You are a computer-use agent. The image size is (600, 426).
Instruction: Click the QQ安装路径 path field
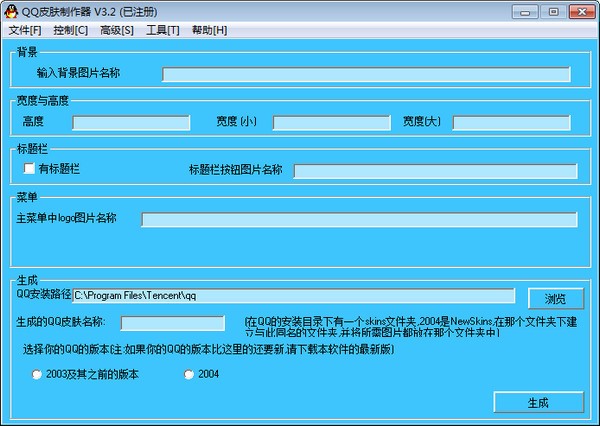293,296
